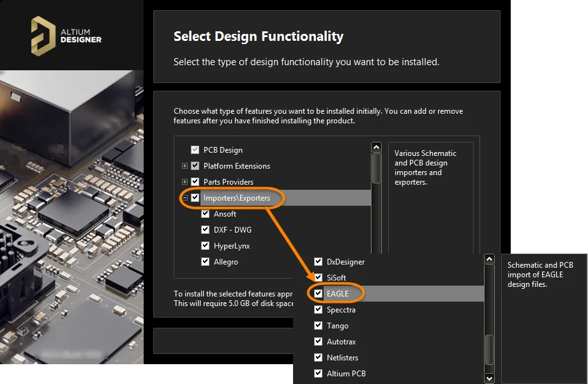Uncheck the Importers\Exporters checkbox
The width and height of the screenshot is (588, 384).
[195, 197]
